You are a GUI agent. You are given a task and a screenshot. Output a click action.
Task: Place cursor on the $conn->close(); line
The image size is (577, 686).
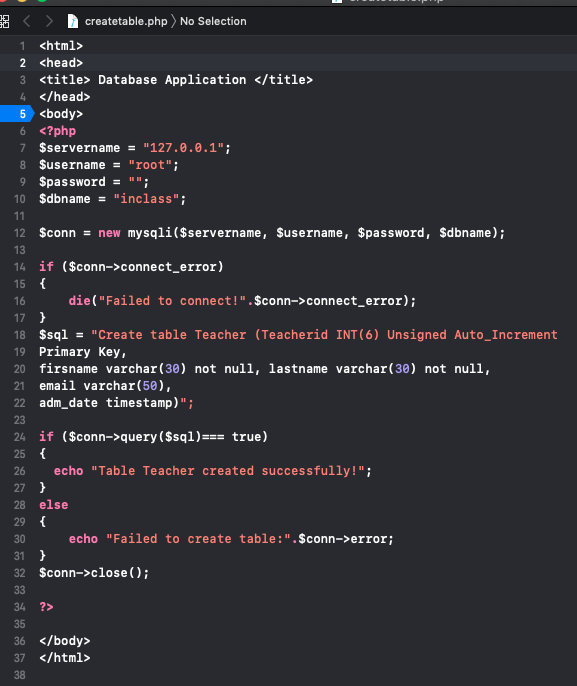click(x=94, y=573)
